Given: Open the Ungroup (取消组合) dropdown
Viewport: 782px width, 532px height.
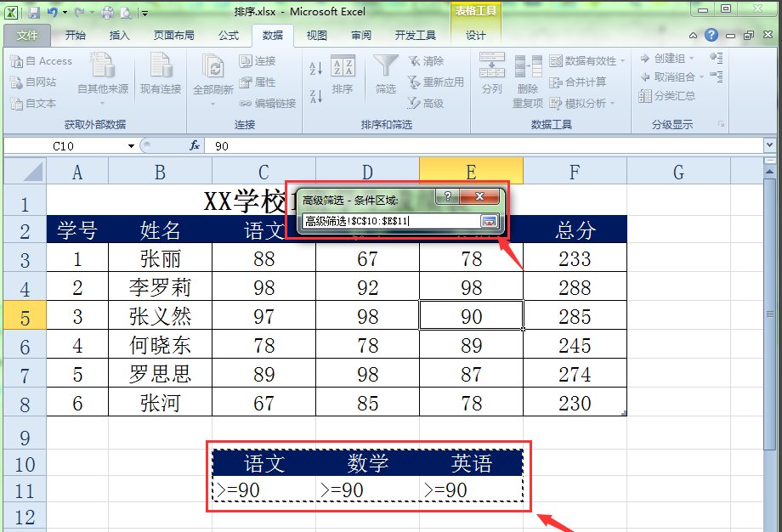Looking at the screenshot, I should pyautogui.click(x=671, y=76).
